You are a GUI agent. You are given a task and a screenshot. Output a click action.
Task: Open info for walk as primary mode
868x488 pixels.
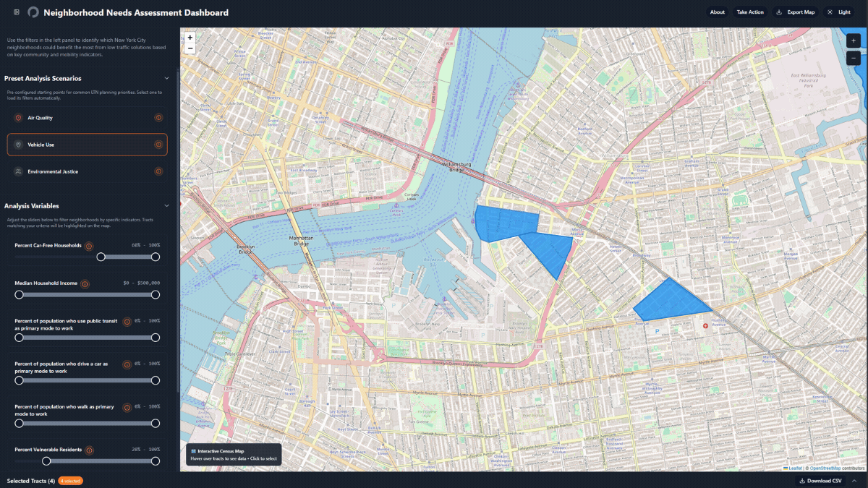127,407
